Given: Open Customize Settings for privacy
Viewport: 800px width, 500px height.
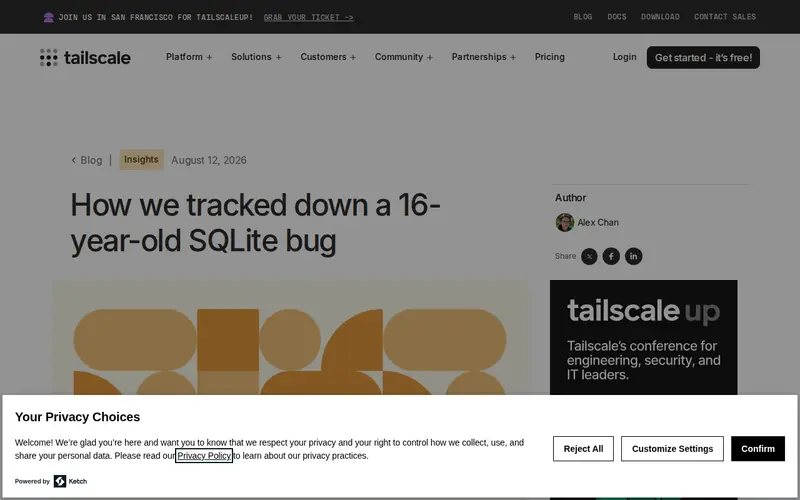Looking at the screenshot, I should pos(672,449).
